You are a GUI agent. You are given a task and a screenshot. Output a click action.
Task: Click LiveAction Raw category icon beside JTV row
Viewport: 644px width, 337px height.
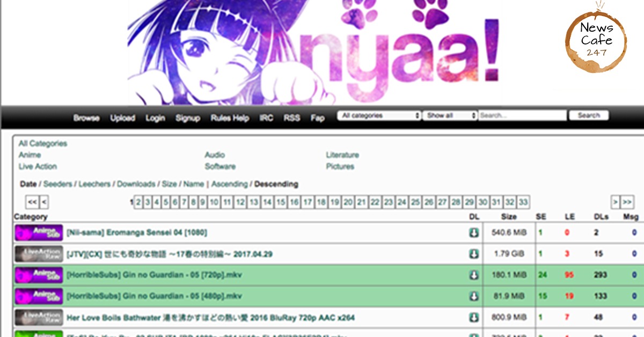click(39, 254)
